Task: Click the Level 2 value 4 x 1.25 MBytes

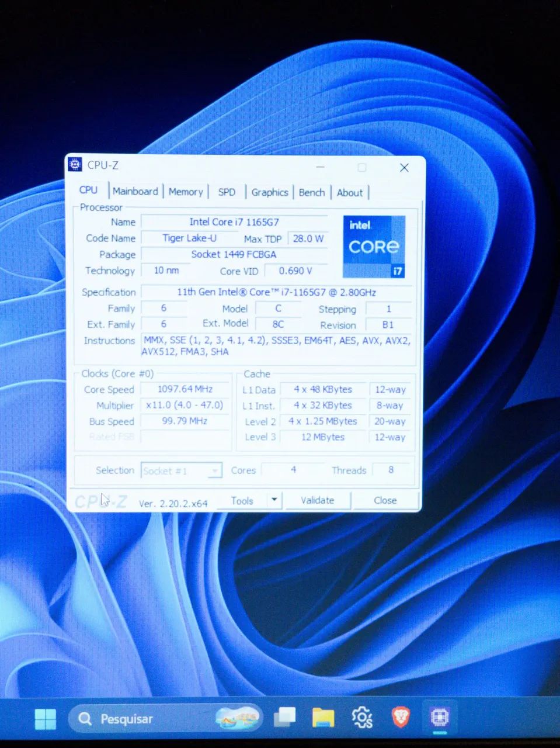Action: click(x=323, y=421)
